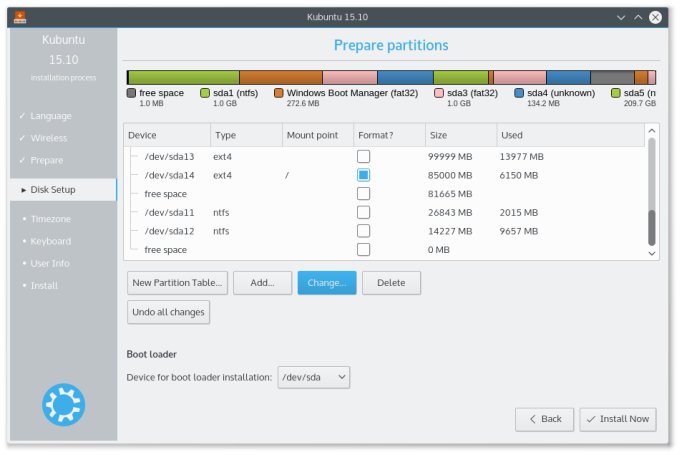Select the Keyboard step in sidebar

pyautogui.click(x=50, y=241)
